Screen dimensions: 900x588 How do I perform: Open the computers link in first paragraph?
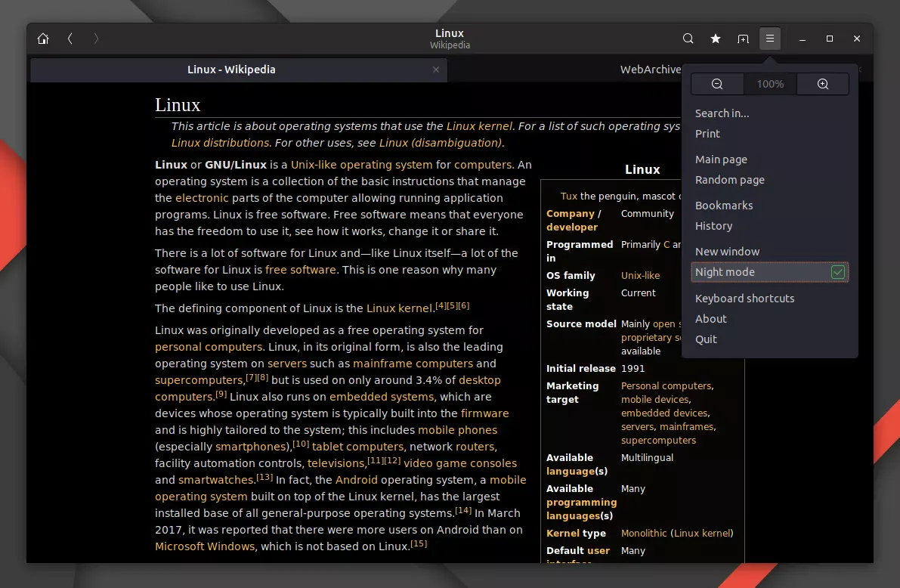coord(483,165)
